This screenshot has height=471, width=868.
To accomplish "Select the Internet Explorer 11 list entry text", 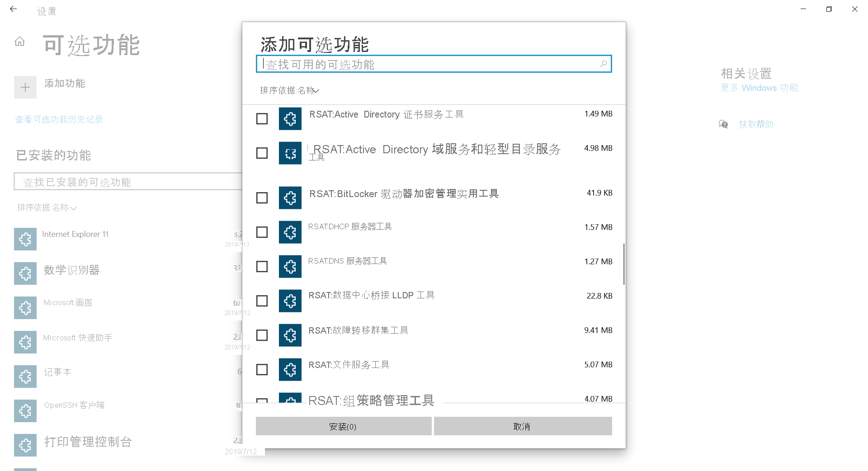I will click(x=75, y=234).
